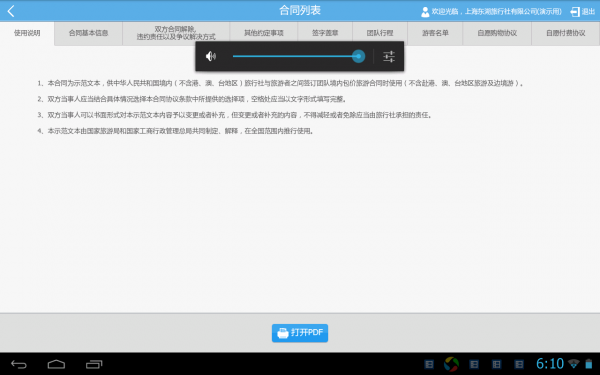Click the printer icon on the 打开PDF button
Image resolution: width=600 pixels, height=375 pixels.
282,333
